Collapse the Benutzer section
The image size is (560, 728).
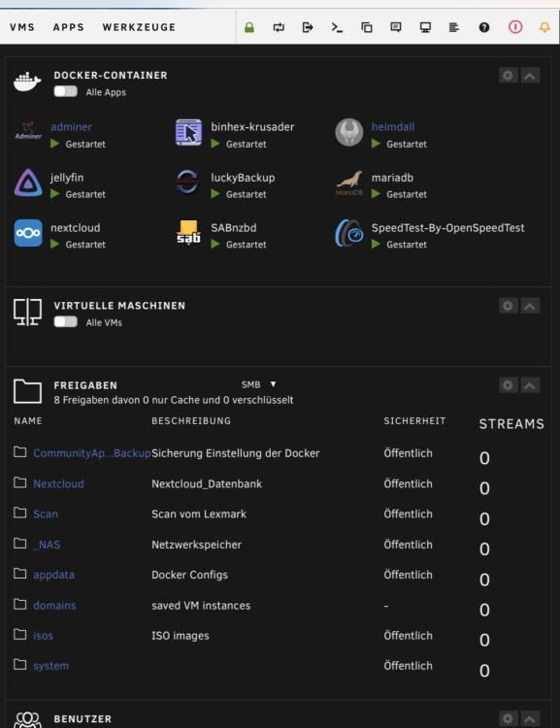point(530,718)
